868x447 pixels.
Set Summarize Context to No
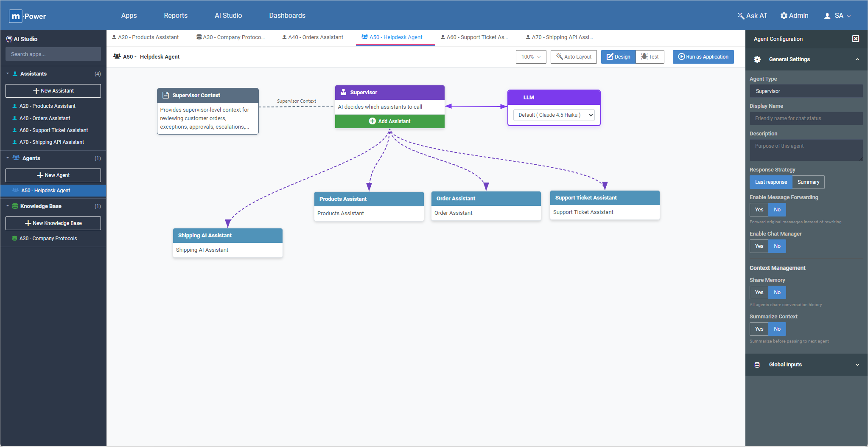777,329
